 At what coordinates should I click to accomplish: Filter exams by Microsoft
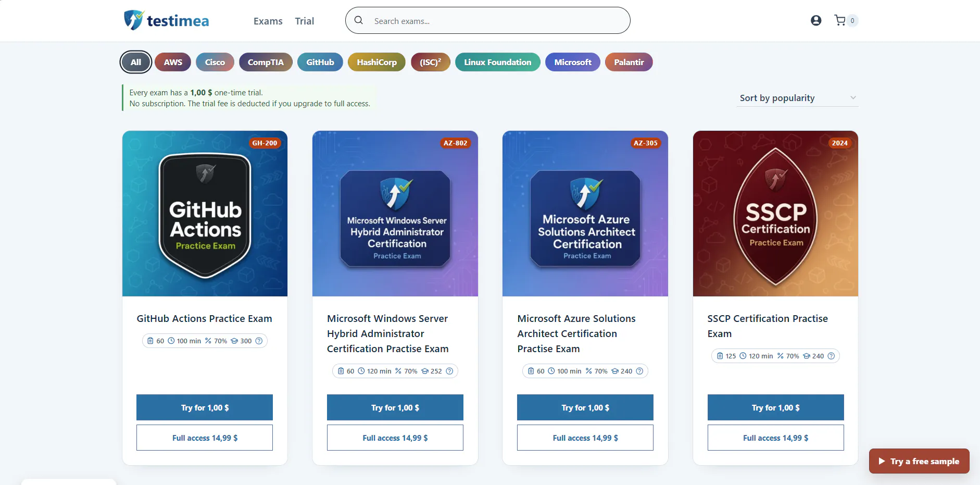[572, 62]
